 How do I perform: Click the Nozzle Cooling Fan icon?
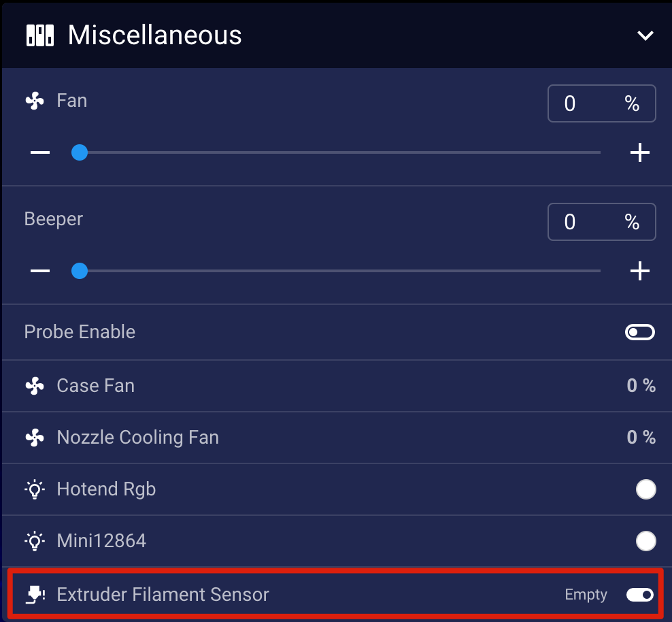point(35,437)
